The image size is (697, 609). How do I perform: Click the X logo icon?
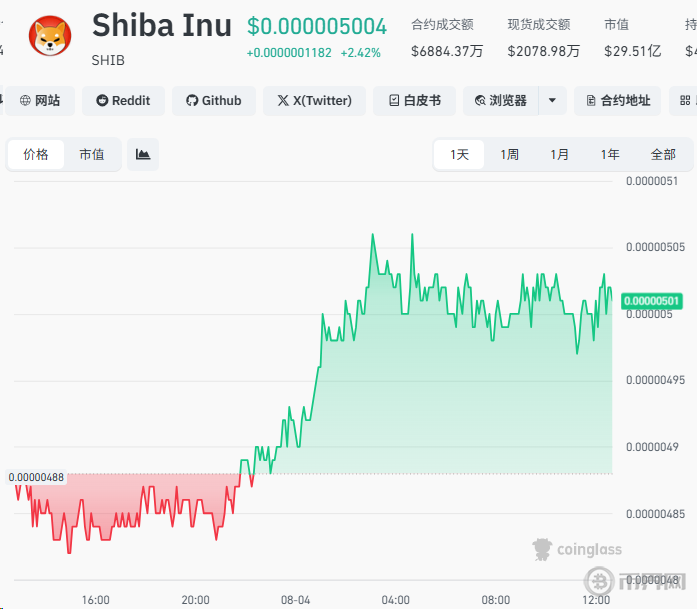pos(283,100)
